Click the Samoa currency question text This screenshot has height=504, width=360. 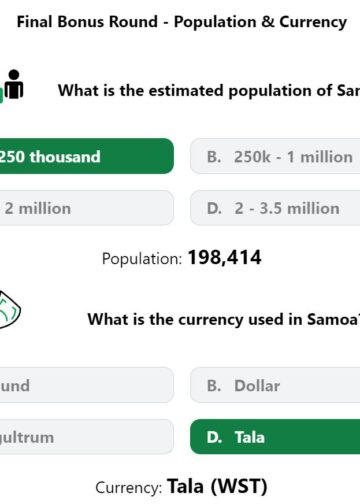224,319
